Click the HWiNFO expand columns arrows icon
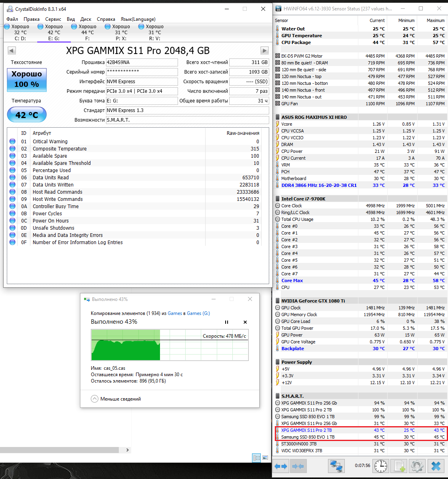448x479 pixels. click(x=281, y=466)
